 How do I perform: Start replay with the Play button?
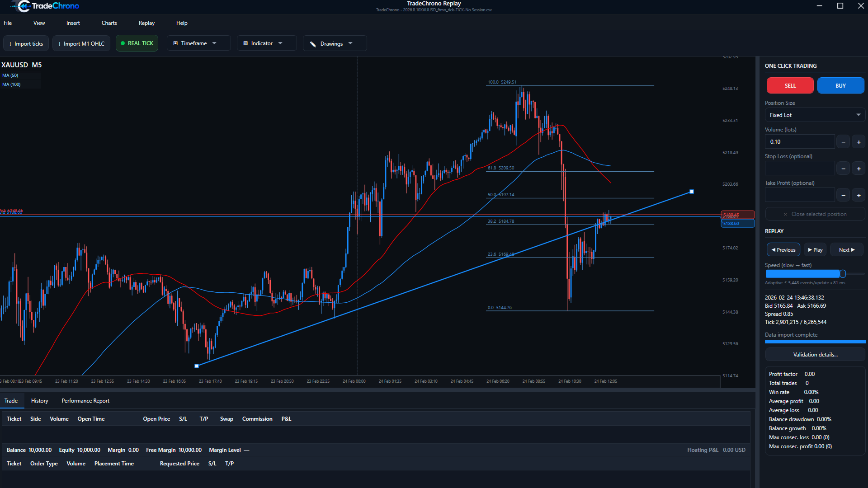click(815, 250)
